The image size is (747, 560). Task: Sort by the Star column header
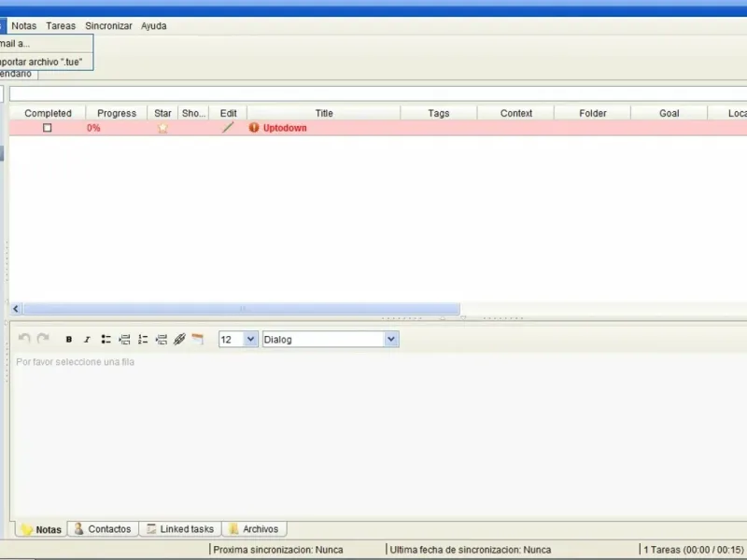click(162, 113)
